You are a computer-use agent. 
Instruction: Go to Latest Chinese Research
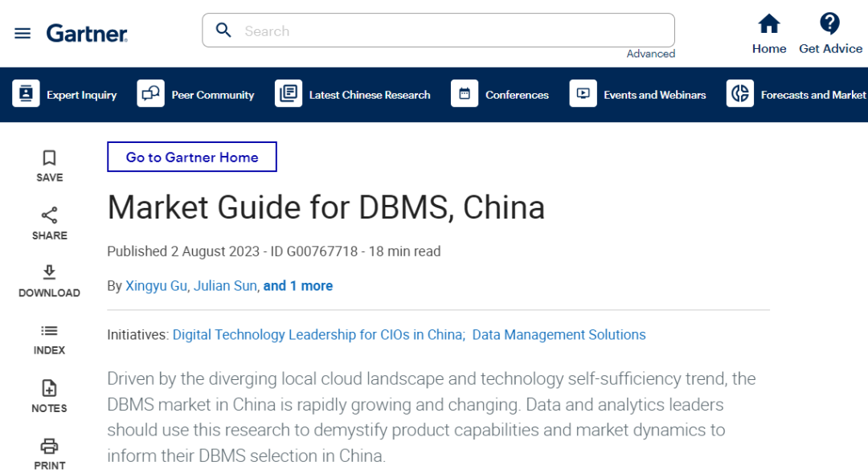pyautogui.click(x=353, y=95)
